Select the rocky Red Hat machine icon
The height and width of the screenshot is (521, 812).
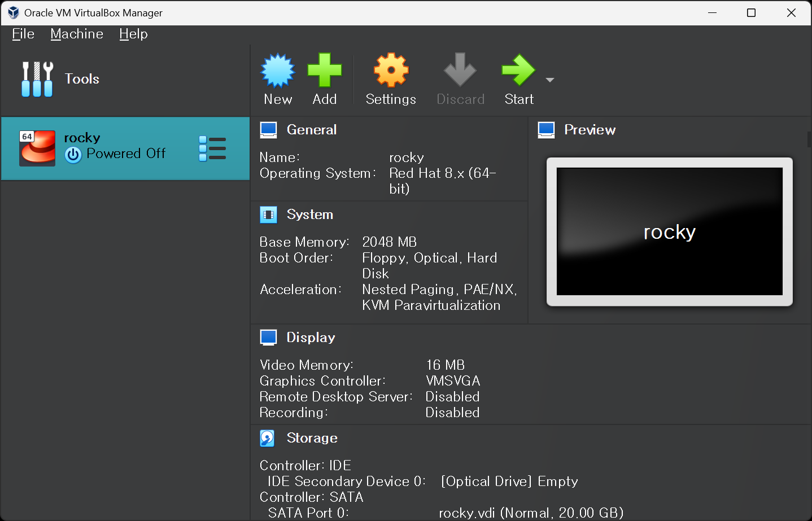(x=37, y=148)
